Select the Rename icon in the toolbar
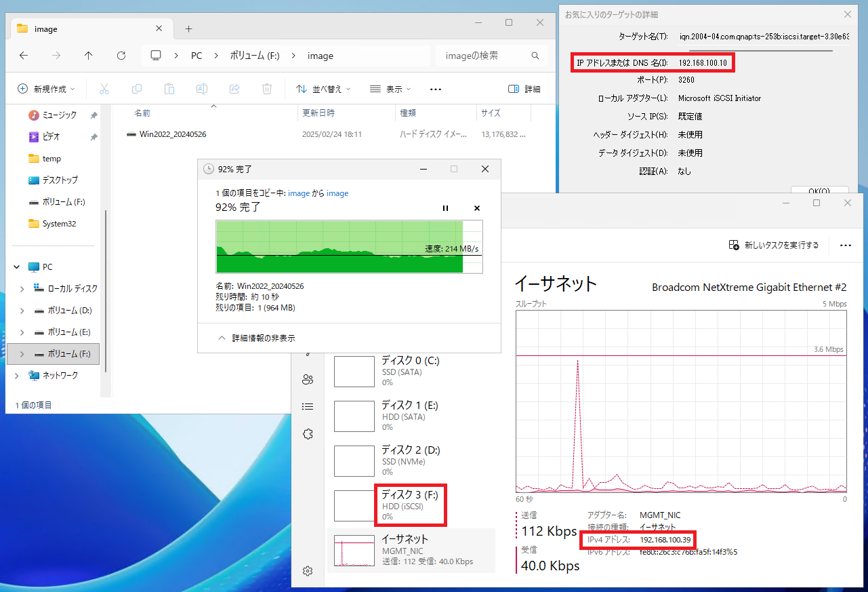The height and width of the screenshot is (592, 868). click(201, 88)
